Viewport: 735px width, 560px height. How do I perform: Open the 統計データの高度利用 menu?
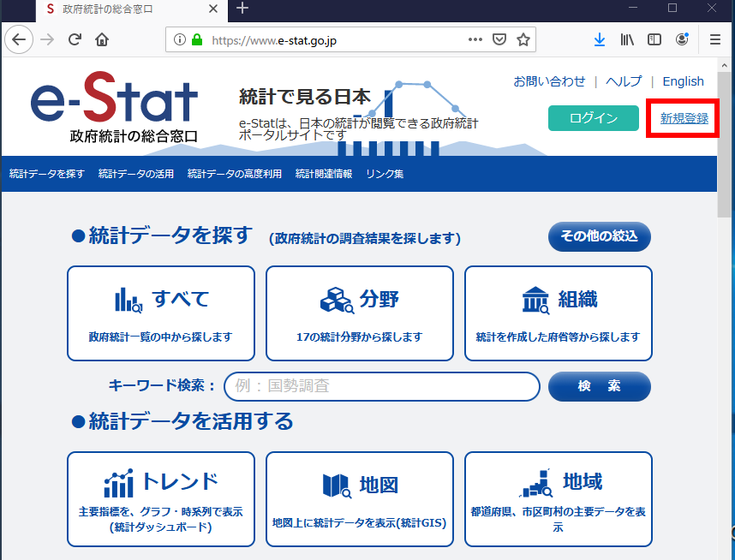[235, 174]
